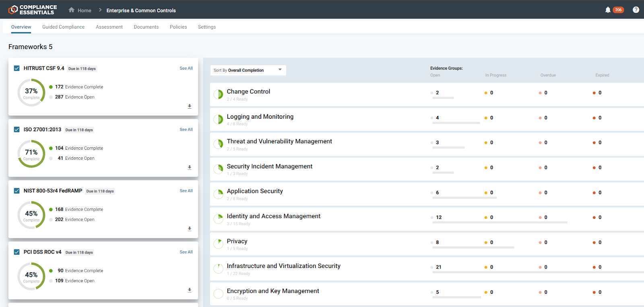
Task: Open the help question mark icon
Action: click(x=636, y=10)
